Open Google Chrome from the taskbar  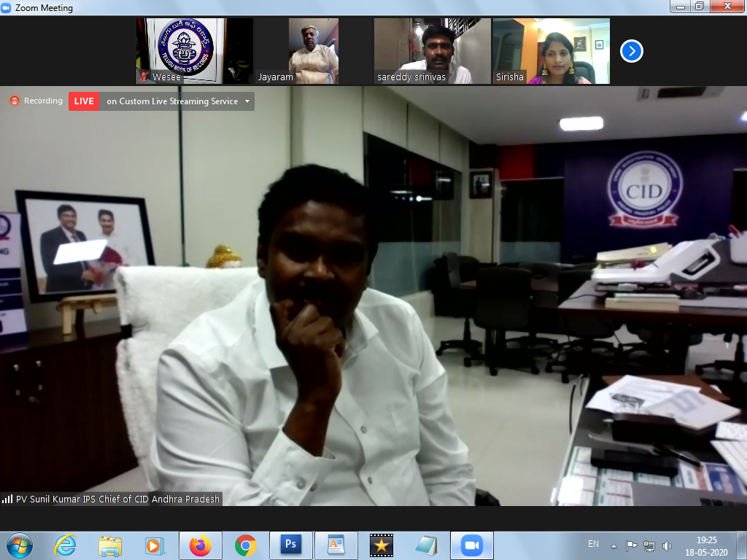click(x=245, y=545)
